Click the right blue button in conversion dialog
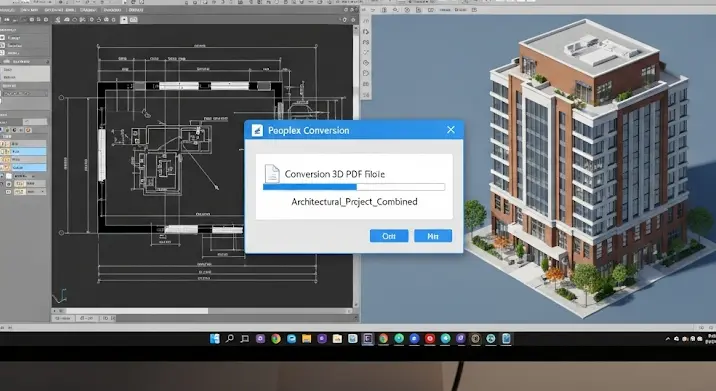 (x=433, y=236)
